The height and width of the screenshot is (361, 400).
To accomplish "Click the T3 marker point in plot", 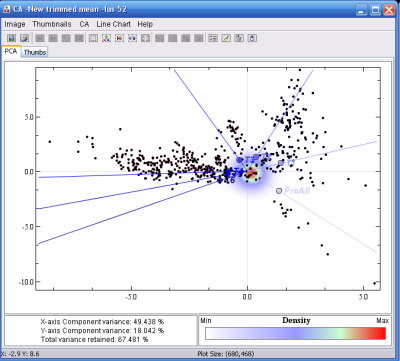I will [239, 160].
